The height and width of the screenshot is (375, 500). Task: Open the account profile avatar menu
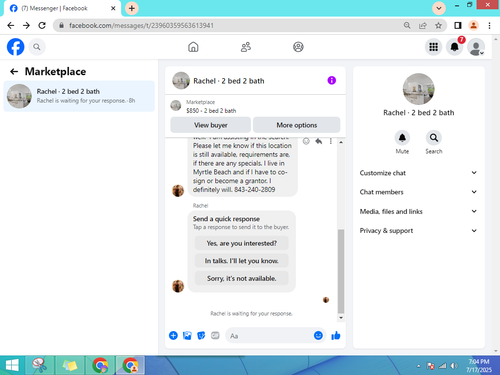coord(476,47)
